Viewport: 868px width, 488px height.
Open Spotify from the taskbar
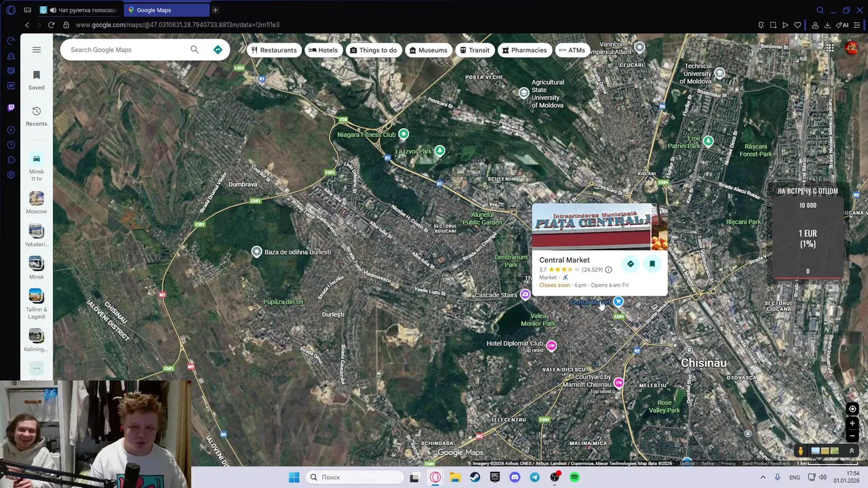574,477
